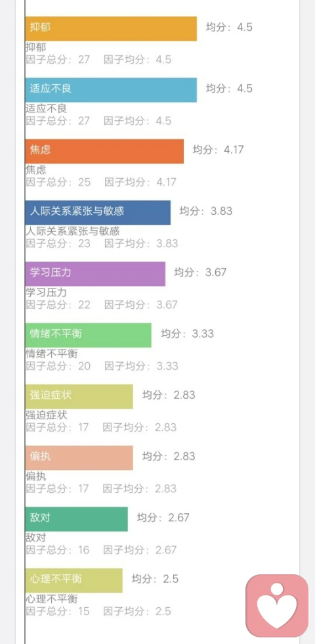Tap the blue 人际关系紧张与敏感 bar
The height and width of the screenshot is (644, 315).
[98, 213]
